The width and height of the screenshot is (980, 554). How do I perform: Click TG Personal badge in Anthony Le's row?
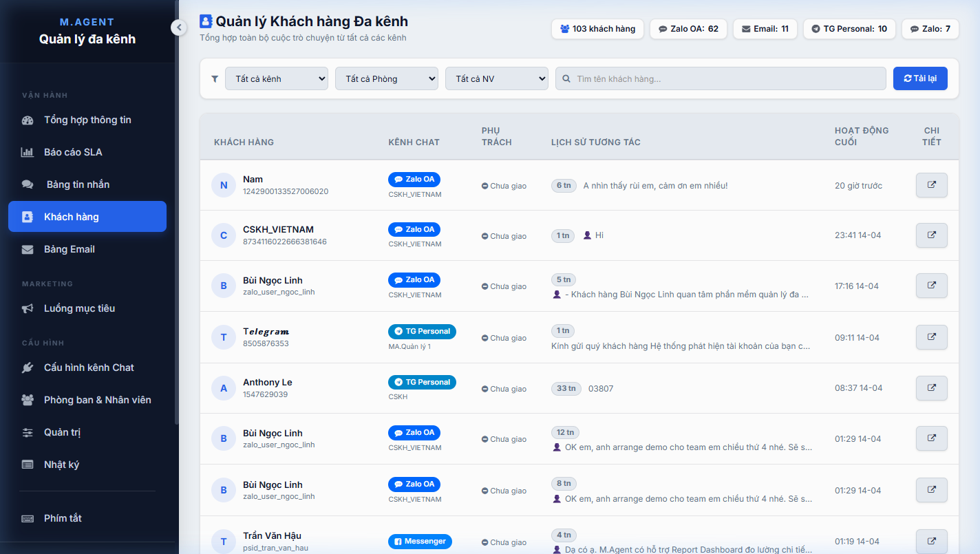point(422,382)
